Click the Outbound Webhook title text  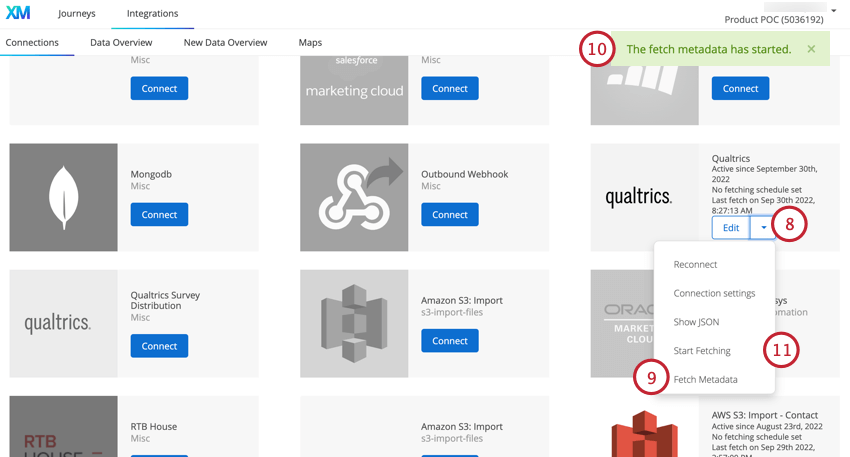point(465,174)
